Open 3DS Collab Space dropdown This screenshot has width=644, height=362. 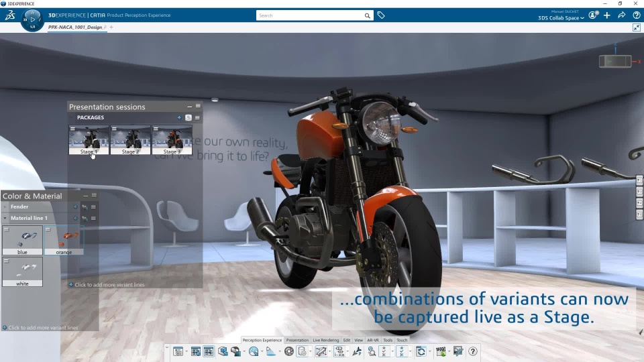[561, 18]
